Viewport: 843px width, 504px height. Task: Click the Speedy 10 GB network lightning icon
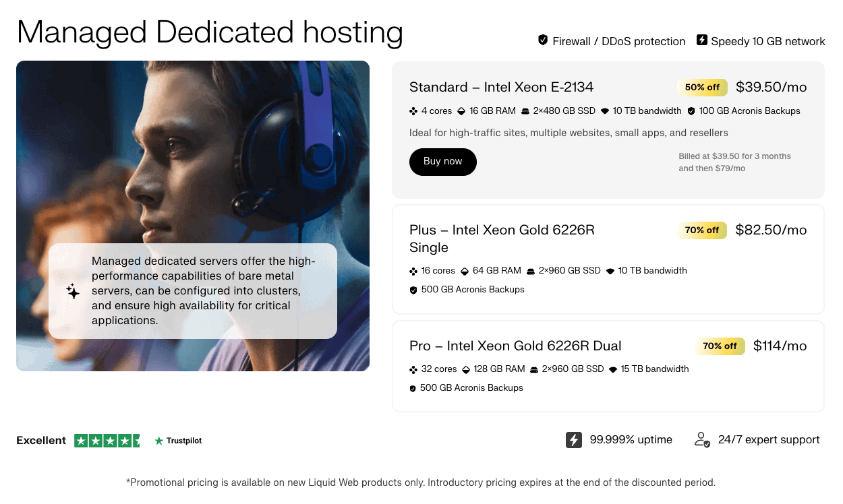coord(702,40)
